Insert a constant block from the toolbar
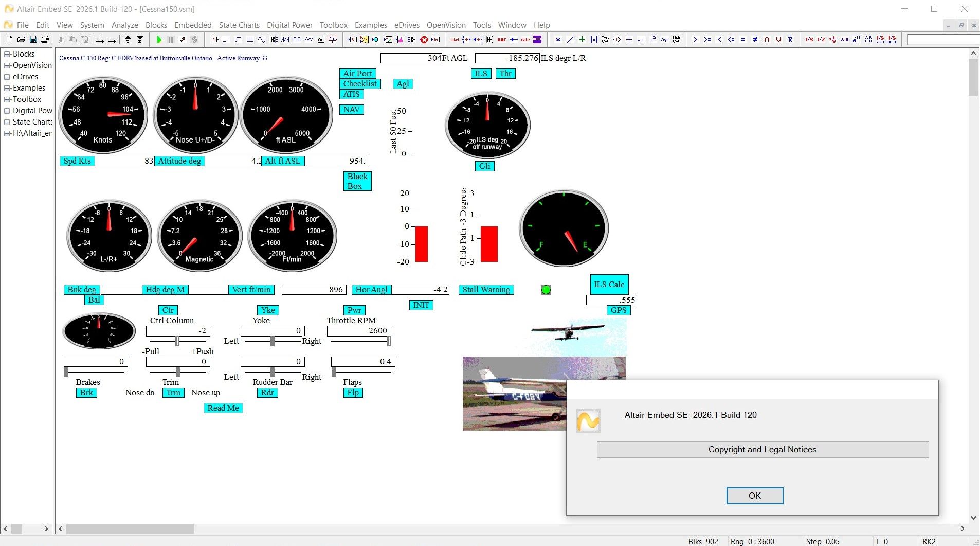The height and width of the screenshot is (546, 980). pyautogui.click(x=214, y=39)
